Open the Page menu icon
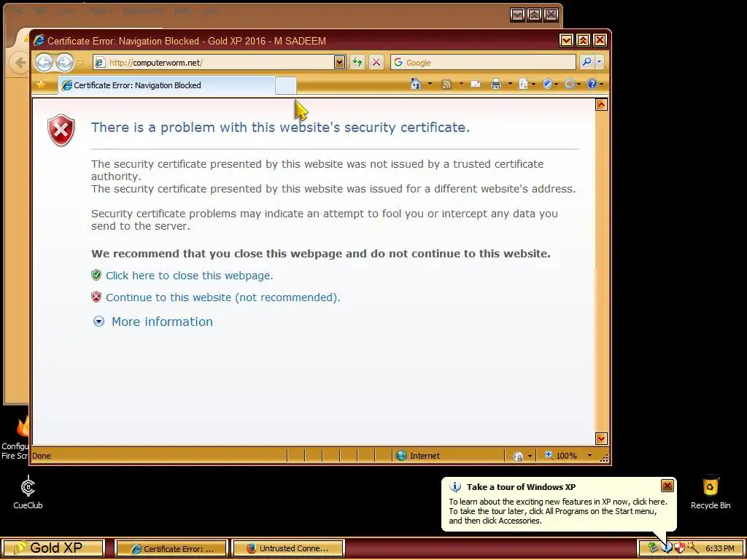 coord(527,85)
